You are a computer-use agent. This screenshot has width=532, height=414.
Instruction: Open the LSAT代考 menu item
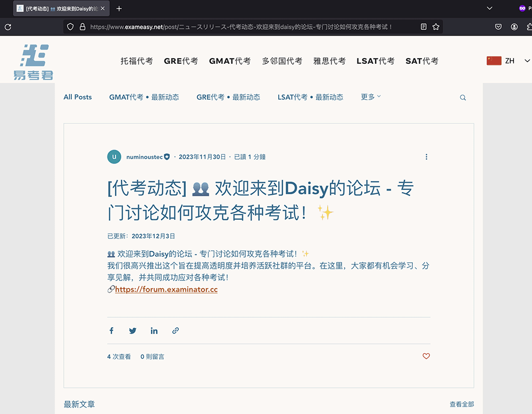[376, 61]
